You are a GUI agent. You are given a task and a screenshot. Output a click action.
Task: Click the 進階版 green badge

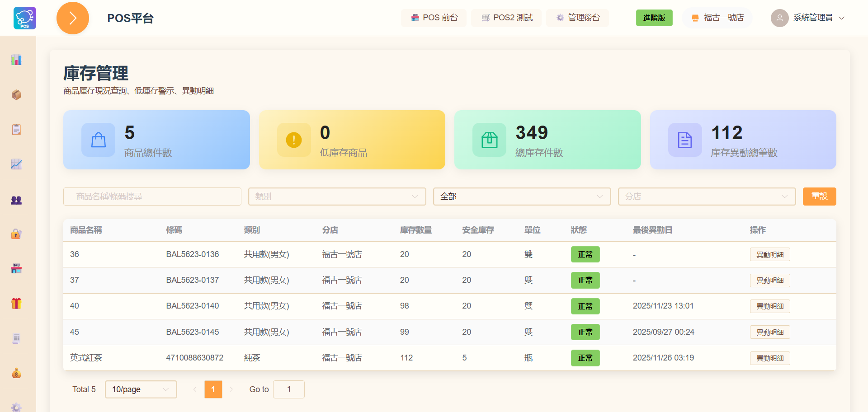point(654,18)
